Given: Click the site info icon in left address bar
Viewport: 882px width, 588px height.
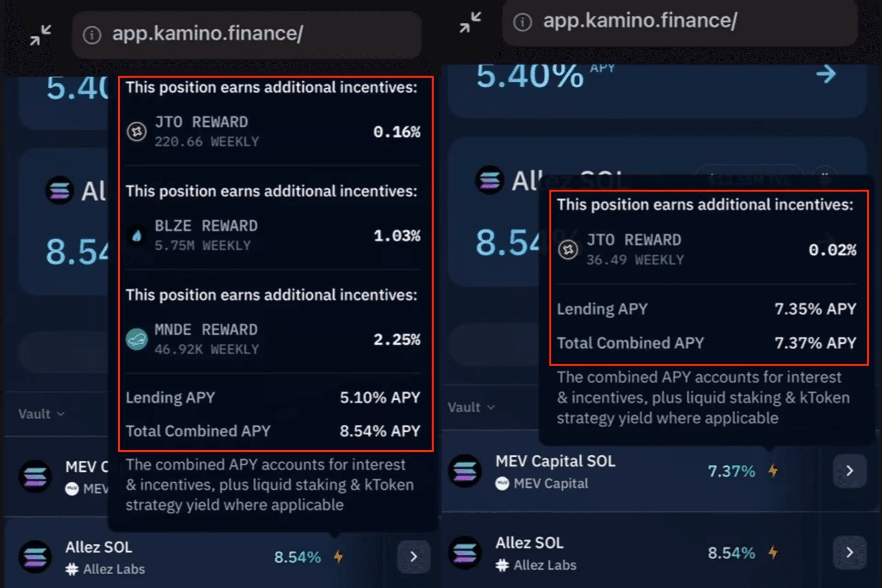Looking at the screenshot, I should [x=92, y=35].
